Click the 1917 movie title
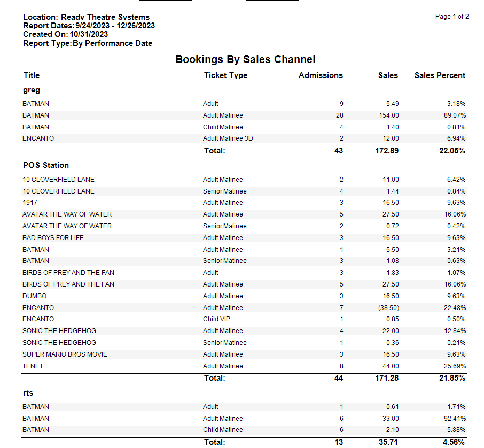The width and height of the screenshot is (484, 448). click(30, 203)
